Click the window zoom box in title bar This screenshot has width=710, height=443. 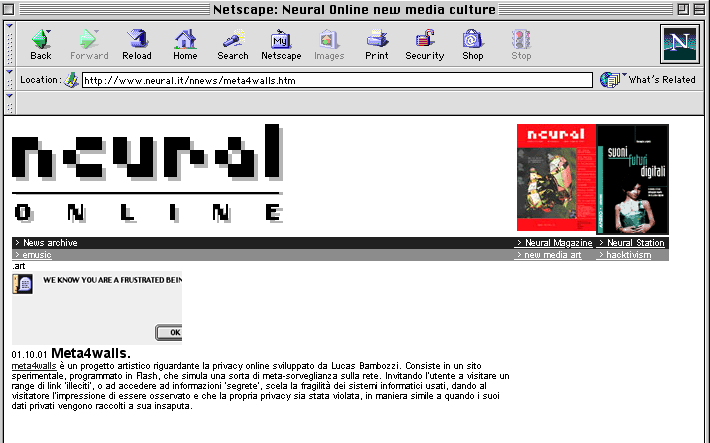pos(683,9)
